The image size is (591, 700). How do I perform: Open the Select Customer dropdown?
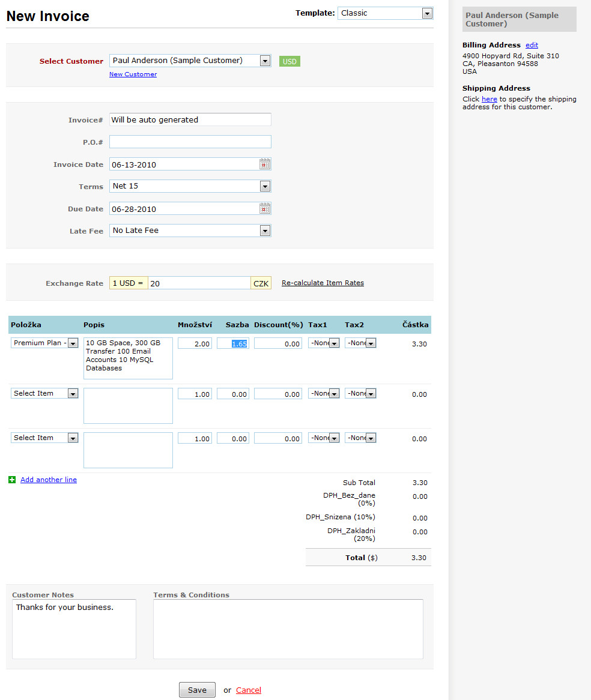pos(265,61)
